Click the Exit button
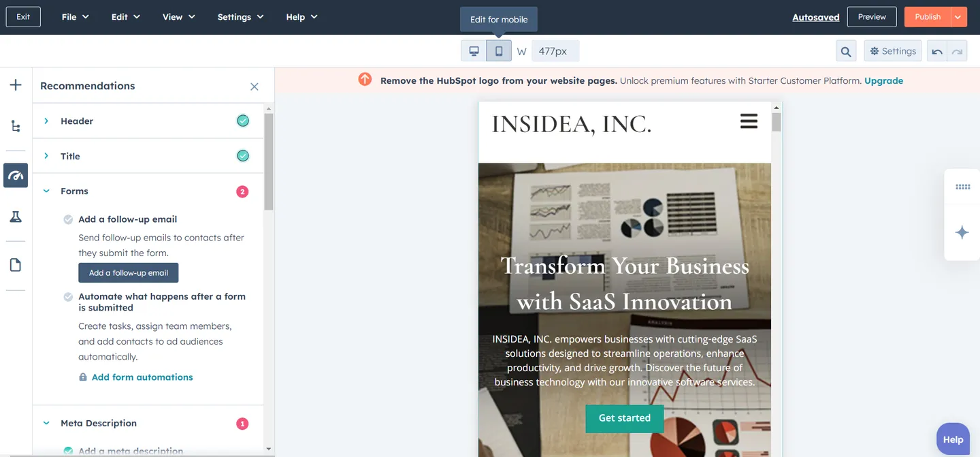The width and height of the screenshot is (980, 457). coord(23,17)
